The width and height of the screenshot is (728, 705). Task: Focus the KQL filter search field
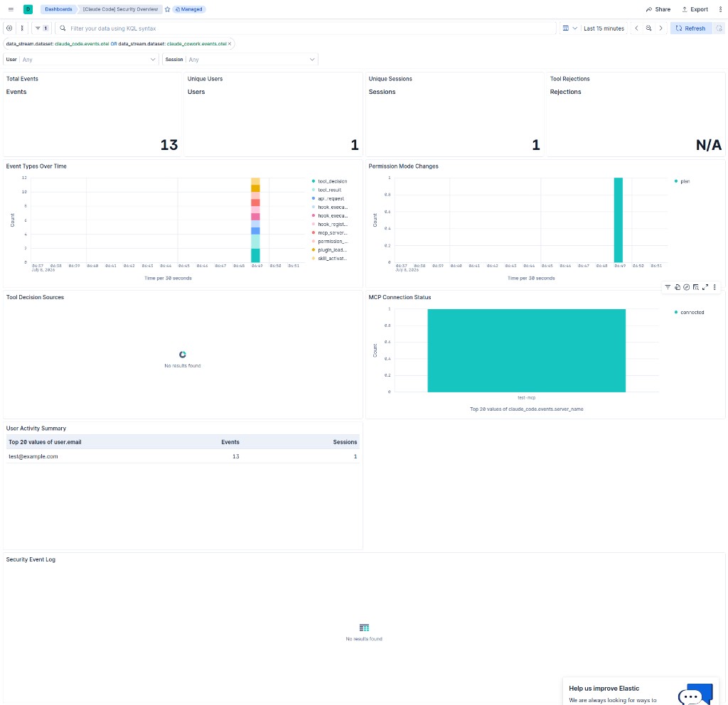click(306, 28)
